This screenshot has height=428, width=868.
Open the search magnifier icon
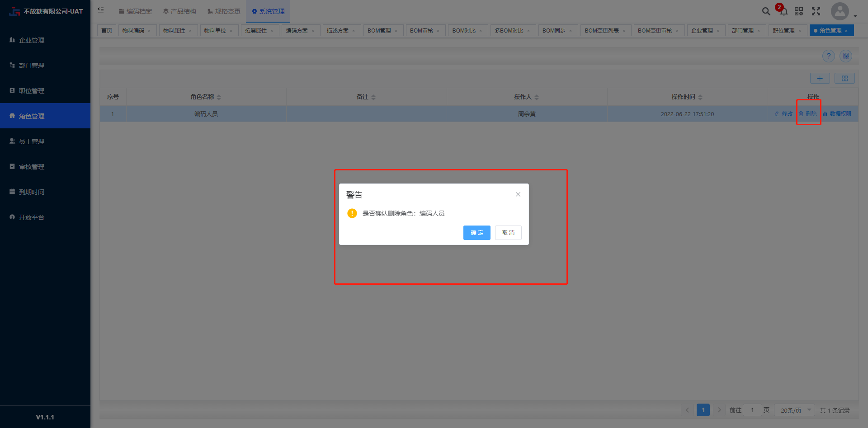click(x=766, y=11)
